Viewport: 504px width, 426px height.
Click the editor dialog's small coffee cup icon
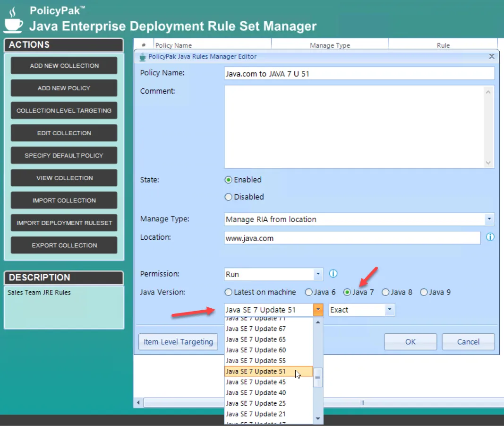coord(142,57)
